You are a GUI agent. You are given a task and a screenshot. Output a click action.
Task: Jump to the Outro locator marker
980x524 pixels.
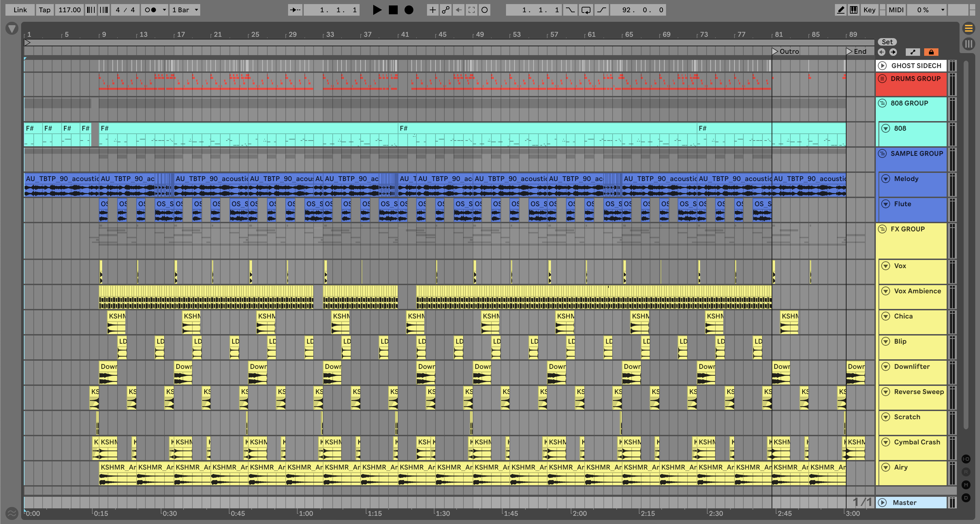click(775, 51)
